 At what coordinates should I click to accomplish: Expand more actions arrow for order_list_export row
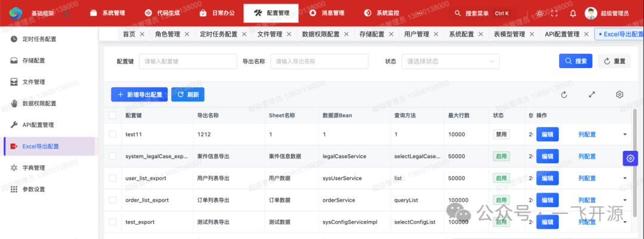click(625, 200)
